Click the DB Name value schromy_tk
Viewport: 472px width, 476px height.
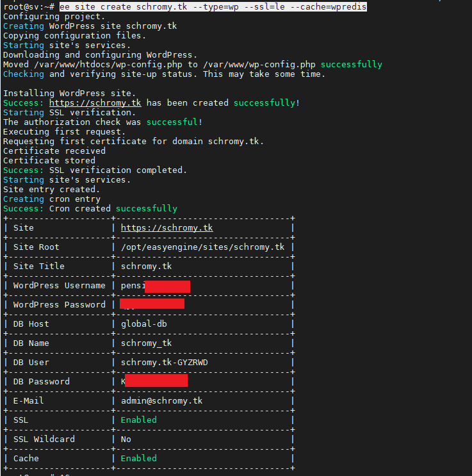pos(146,343)
